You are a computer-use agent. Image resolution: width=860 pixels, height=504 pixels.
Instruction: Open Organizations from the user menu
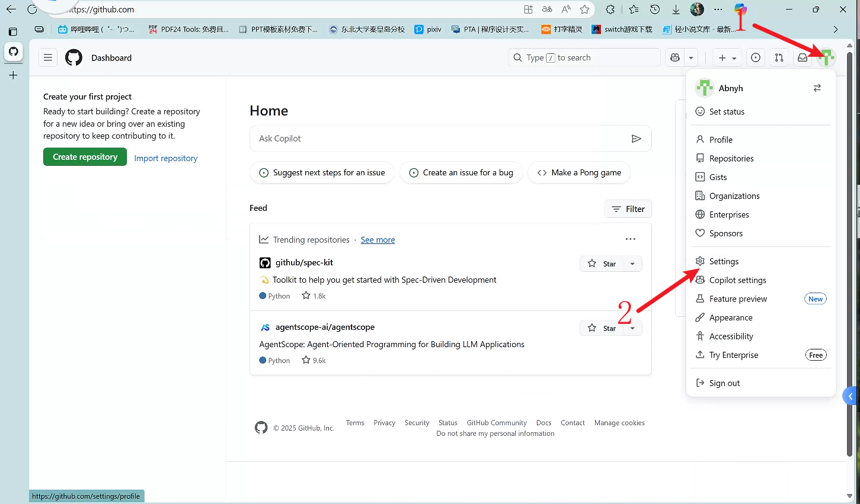[x=761, y=196]
